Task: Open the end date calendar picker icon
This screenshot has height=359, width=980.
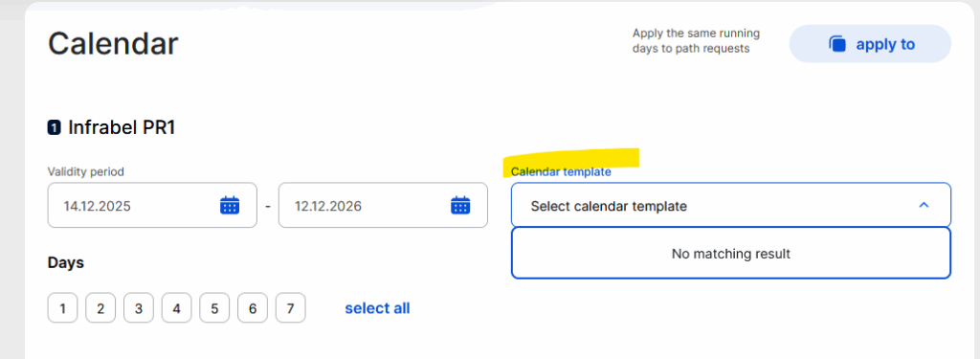Action: [x=460, y=205]
